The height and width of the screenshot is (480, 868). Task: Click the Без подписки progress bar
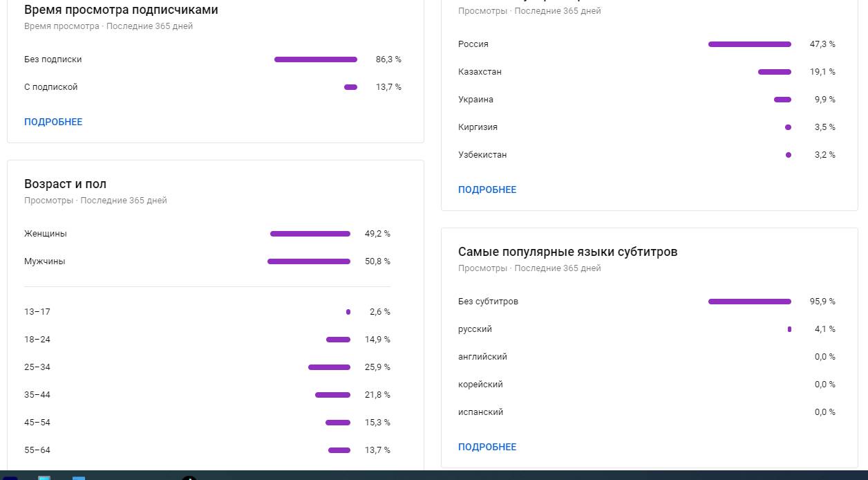[316, 59]
